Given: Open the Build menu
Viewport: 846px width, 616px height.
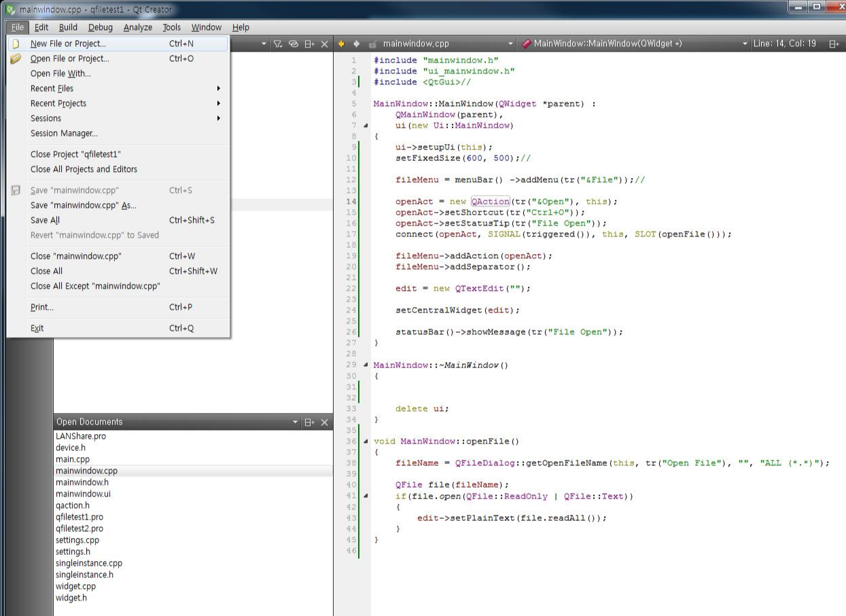Looking at the screenshot, I should tap(68, 27).
